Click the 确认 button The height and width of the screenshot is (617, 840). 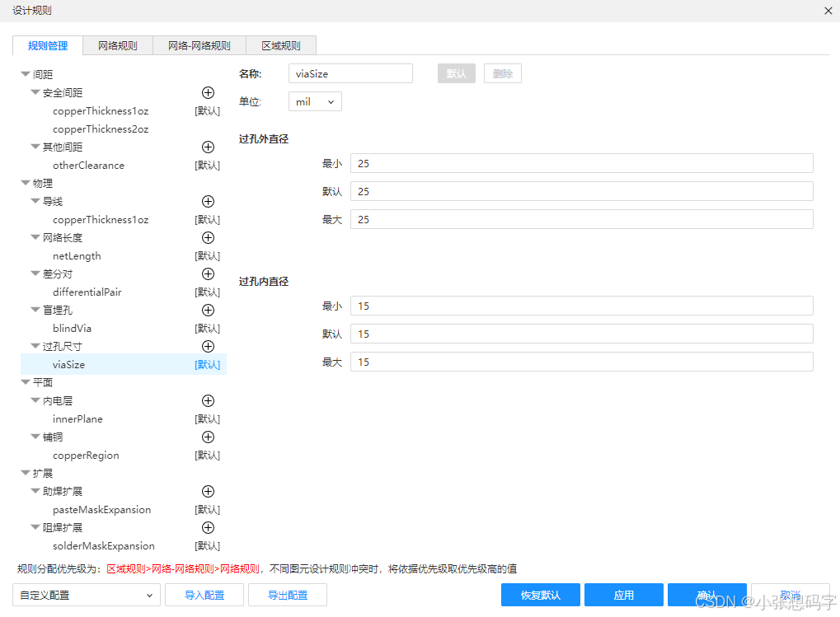click(707, 595)
